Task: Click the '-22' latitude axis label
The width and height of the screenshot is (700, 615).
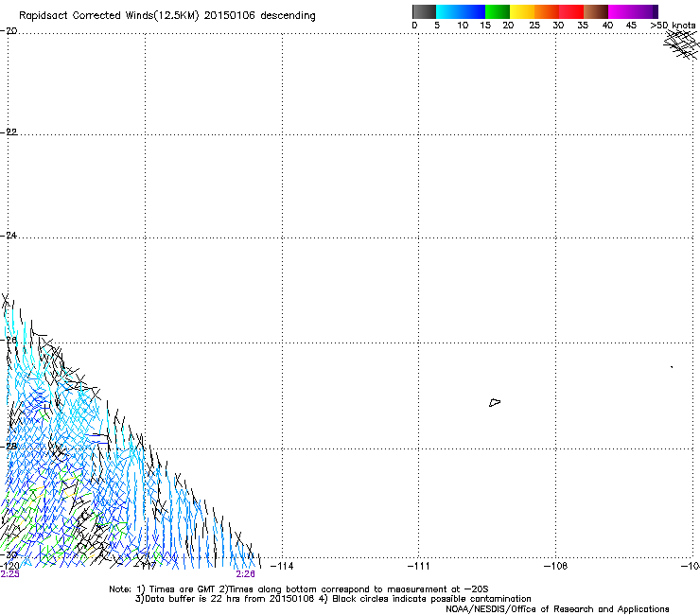Action: 9,132
